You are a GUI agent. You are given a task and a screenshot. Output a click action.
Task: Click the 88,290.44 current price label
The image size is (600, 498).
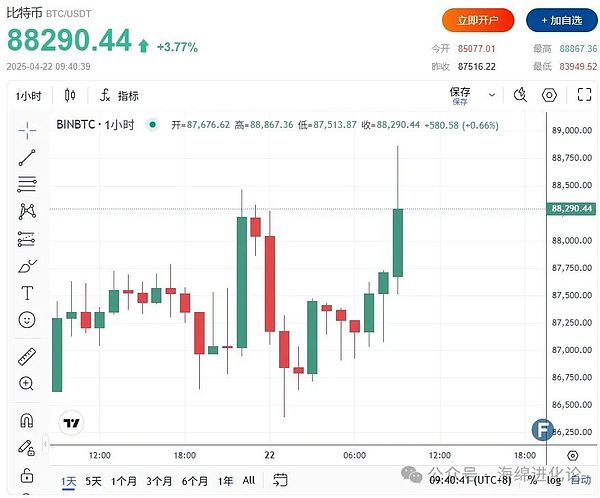click(x=572, y=208)
